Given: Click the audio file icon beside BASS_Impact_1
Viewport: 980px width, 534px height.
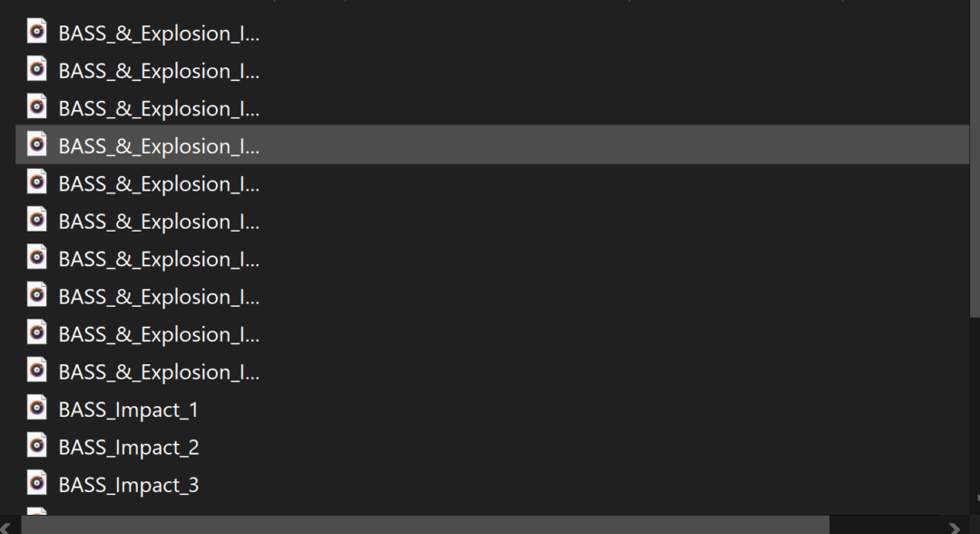Looking at the screenshot, I should pyautogui.click(x=36, y=408).
